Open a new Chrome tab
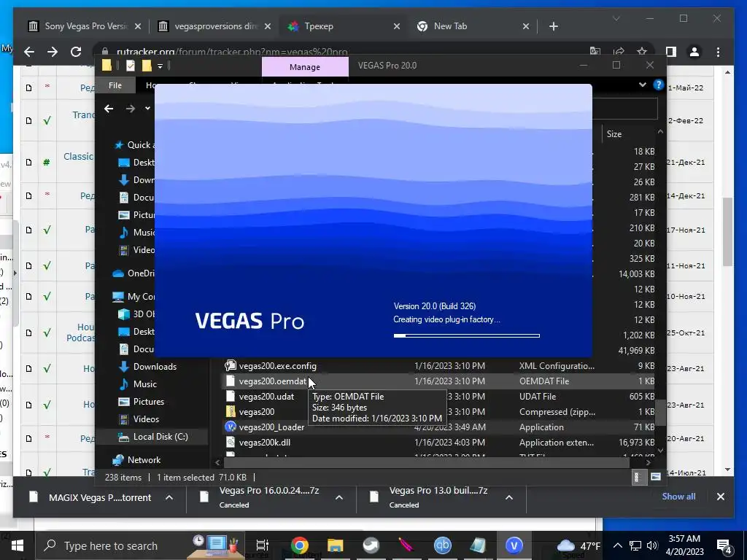The image size is (747, 560). [x=553, y=26]
